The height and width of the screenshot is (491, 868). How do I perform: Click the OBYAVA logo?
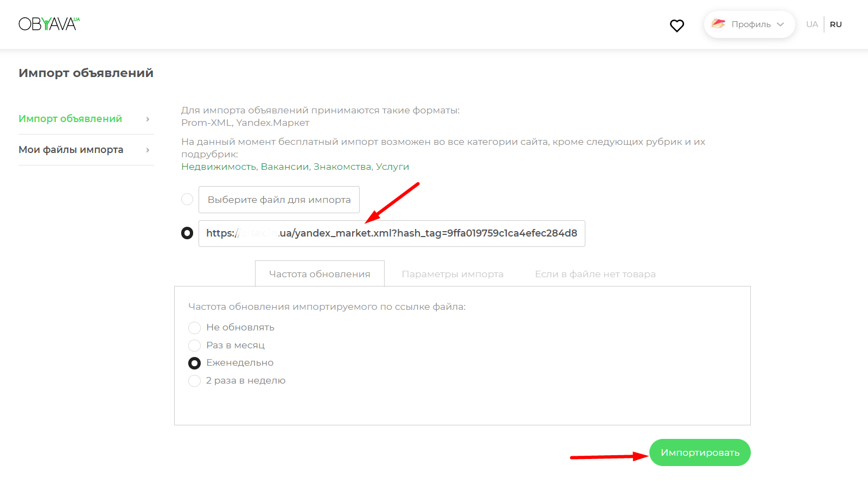pos(49,24)
